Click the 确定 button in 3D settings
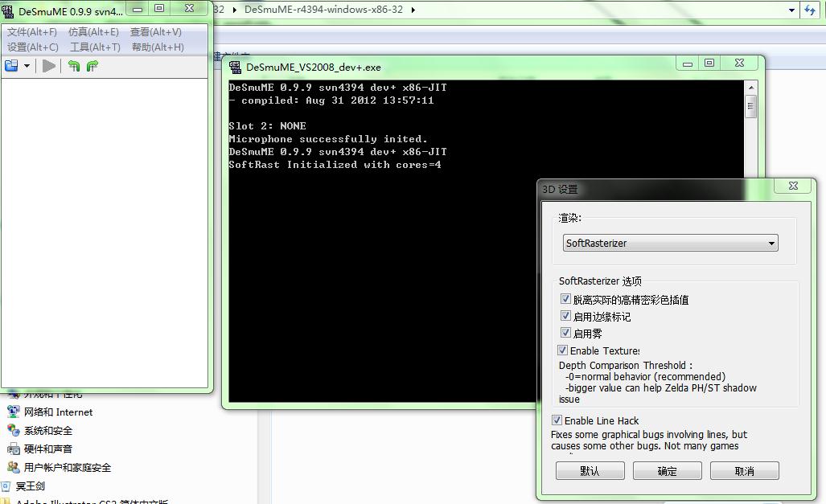Viewport: 826px width, 504px height. (x=667, y=471)
